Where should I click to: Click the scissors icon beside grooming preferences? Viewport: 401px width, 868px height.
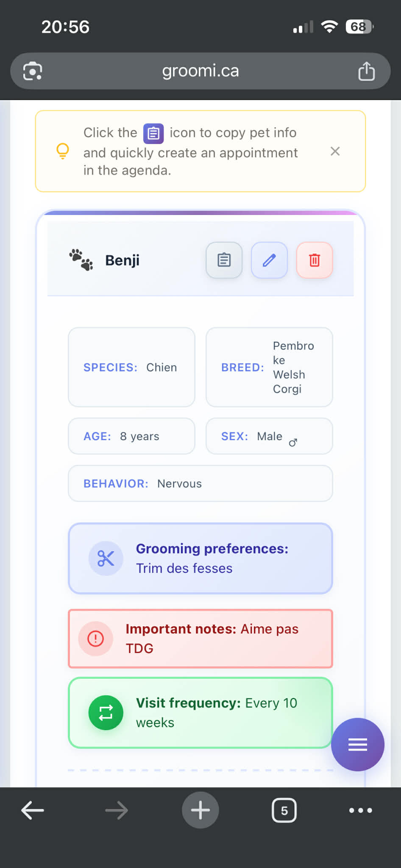tap(106, 558)
